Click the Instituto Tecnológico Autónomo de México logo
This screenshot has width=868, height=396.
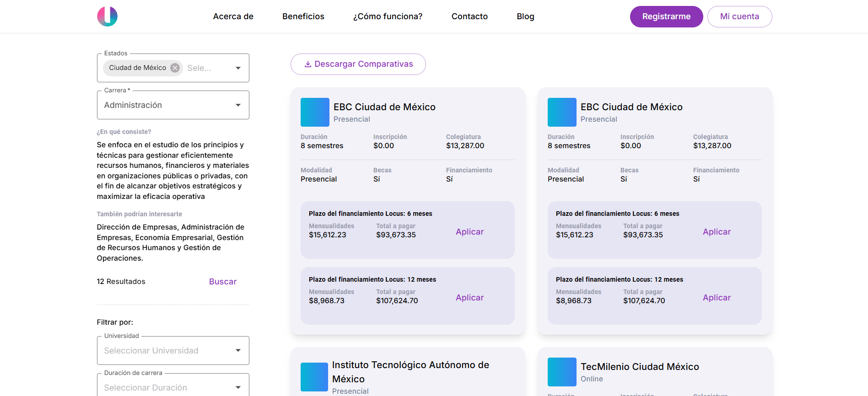[x=314, y=377]
